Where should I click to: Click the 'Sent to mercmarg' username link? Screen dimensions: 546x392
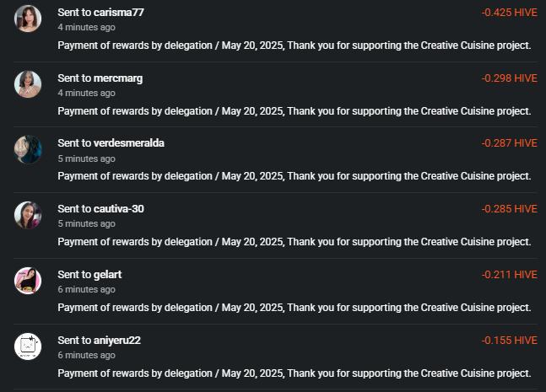(100, 78)
